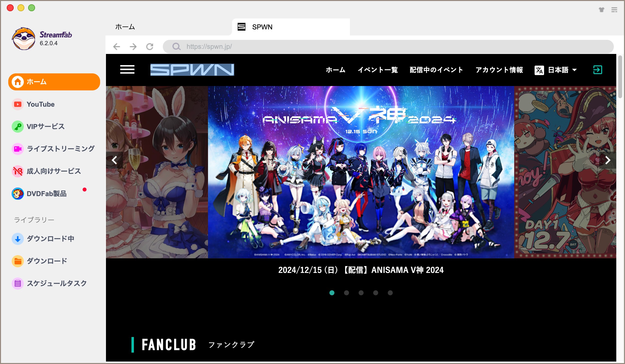Show previous carousel slide
625x364 pixels.
[x=114, y=160]
